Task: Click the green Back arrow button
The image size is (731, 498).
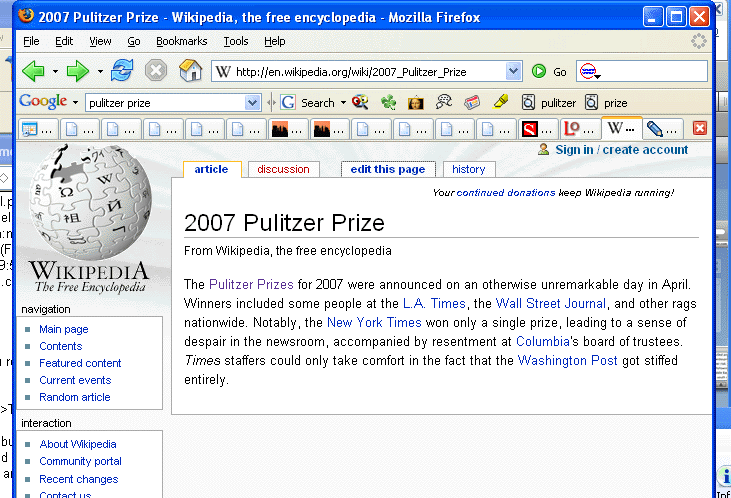Action: coord(33,71)
